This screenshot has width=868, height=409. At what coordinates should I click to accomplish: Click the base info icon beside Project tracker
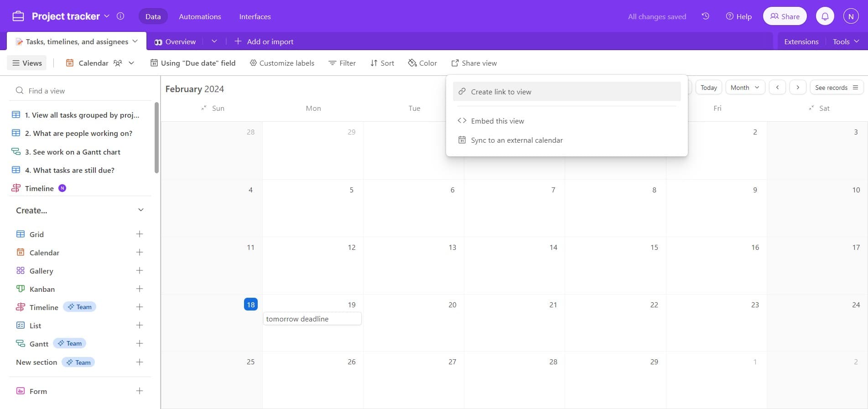pos(120,16)
